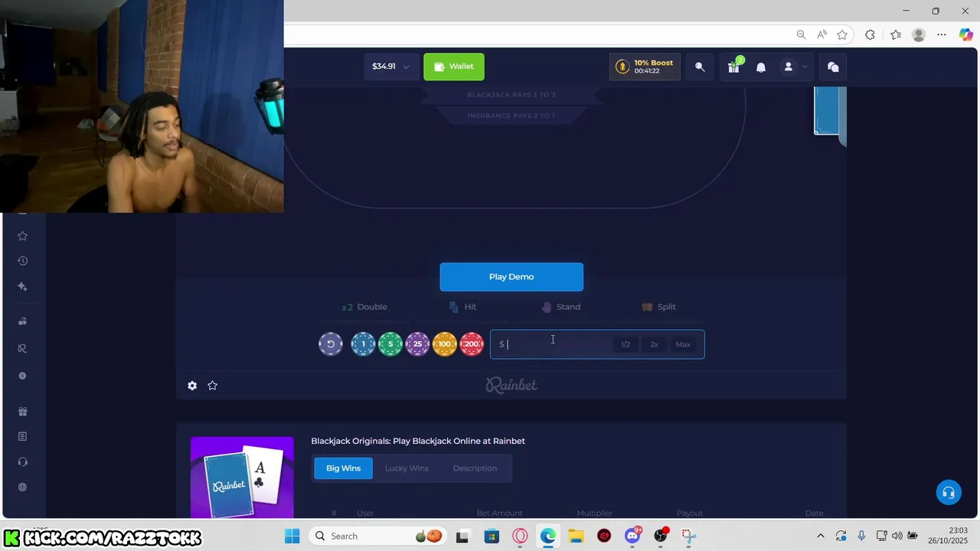This screenshot has width=980, height=551.
Task: Expand the $34.91 balance dropdown
Action: pyautogui.click(x=391, y=67)
